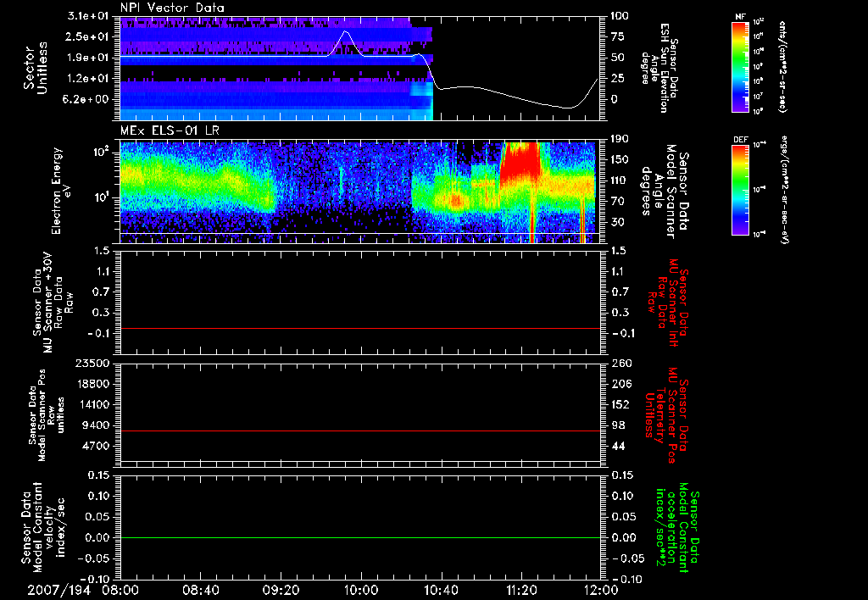Click the "152" telemetry axis value

click(620, 404)
